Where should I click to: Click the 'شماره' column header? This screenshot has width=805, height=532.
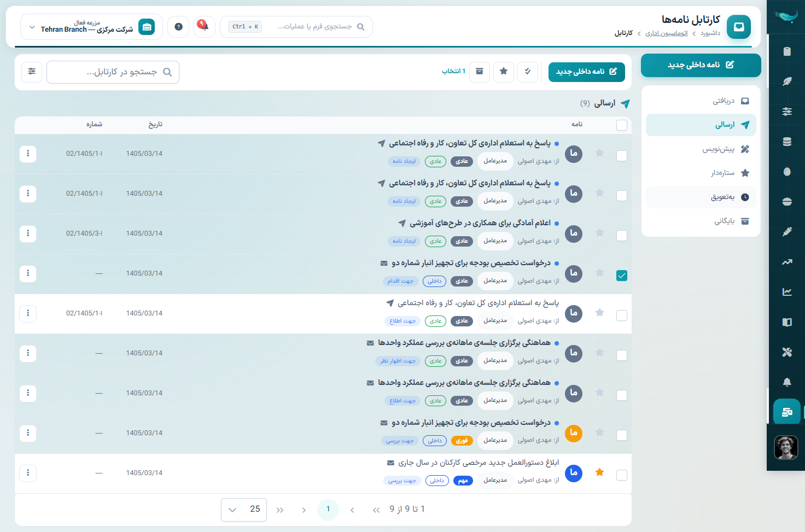click(94, 125)
